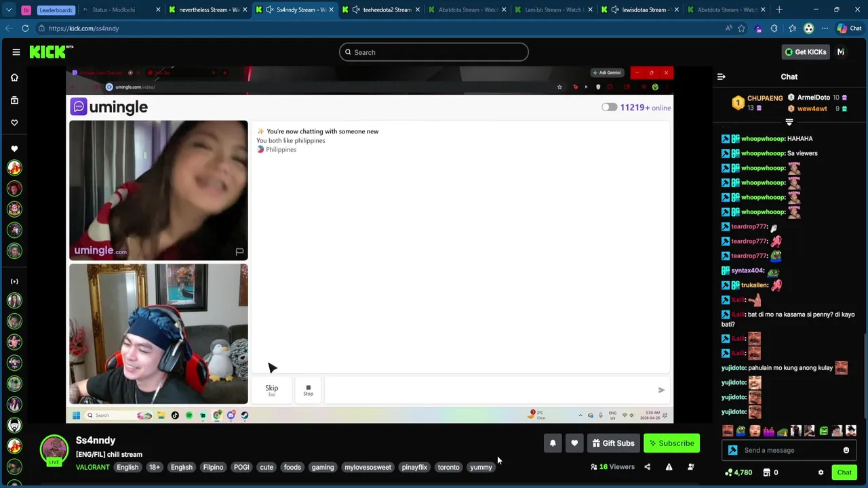Open the chat identity gavel badge icon
Viewport: 868px width, 488px height.
(x=732, y=450)
